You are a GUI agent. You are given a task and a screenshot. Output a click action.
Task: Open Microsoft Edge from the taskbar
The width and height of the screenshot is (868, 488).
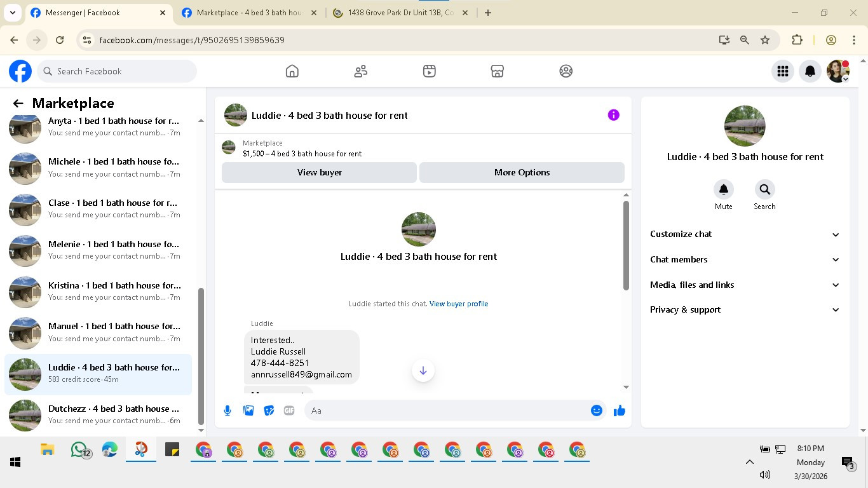[110, 450]
